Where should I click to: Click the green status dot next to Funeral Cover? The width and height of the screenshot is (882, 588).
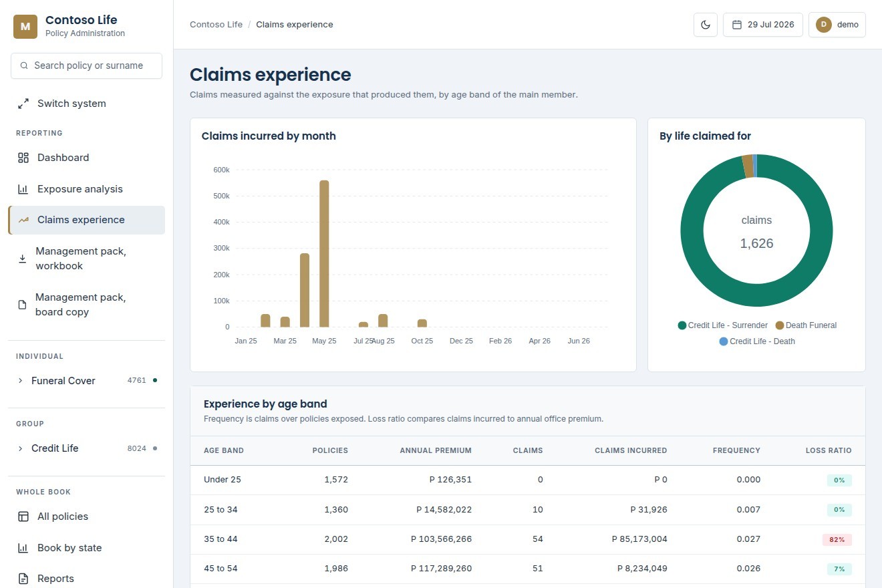tap(155, 380)
